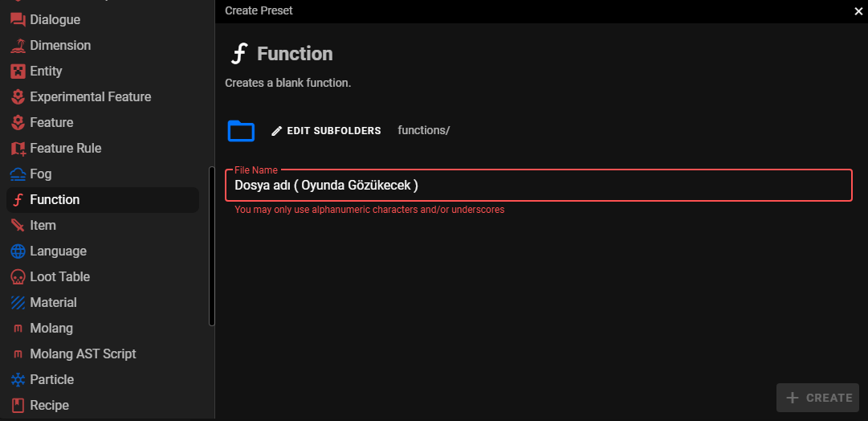Select the Fog cloud icon
The image size is (868, 421).
coord(18,174)
